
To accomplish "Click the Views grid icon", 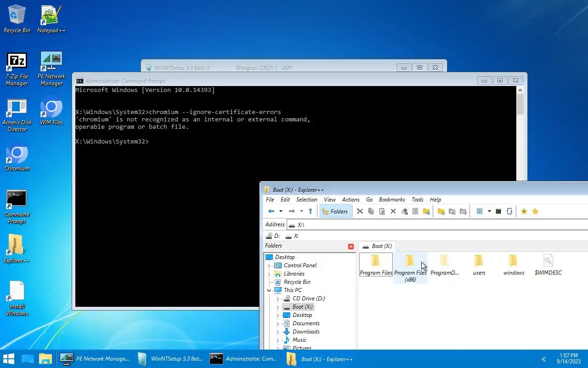I will tap(480, 211).
